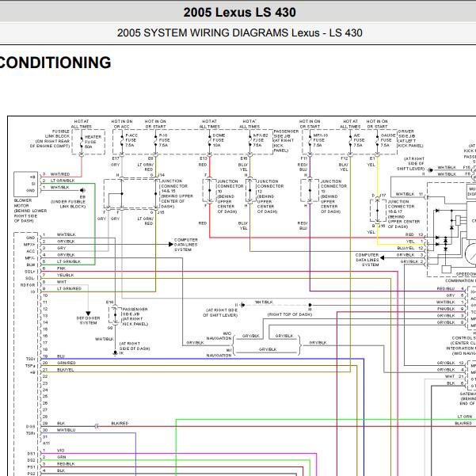Click the PNK wire label at pin 6
This screenshot has width=476, height=476.
(x=61, y=268)
